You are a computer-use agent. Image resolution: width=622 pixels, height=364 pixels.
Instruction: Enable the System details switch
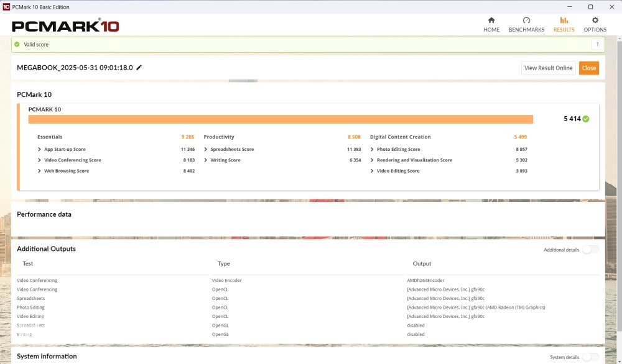pos(590,357)
